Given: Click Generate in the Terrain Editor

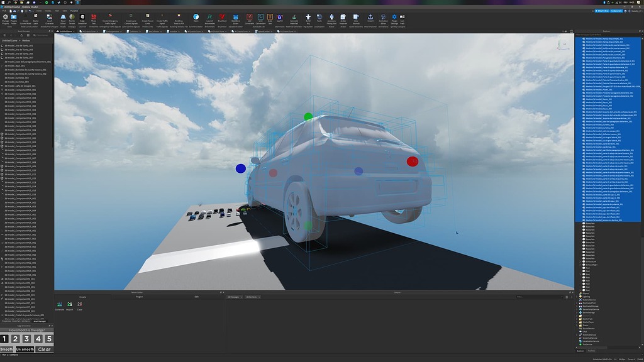Looking at the screenshot, I should tap(60, 305).
